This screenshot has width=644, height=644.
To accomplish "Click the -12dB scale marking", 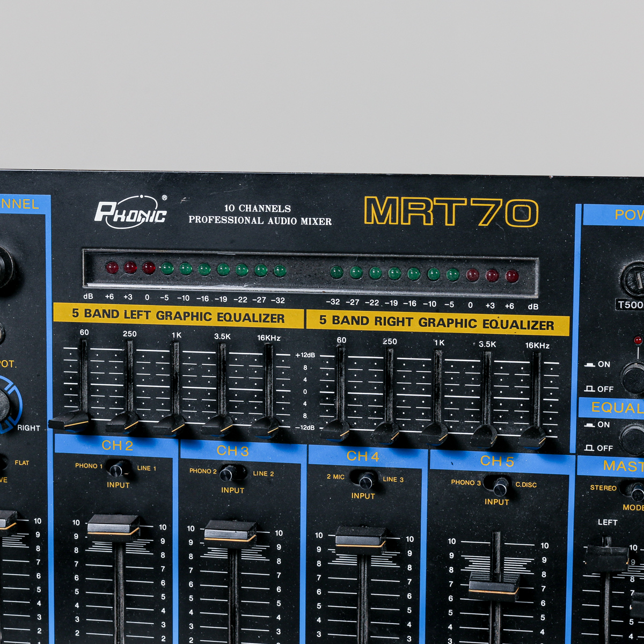I will [305, 428].
